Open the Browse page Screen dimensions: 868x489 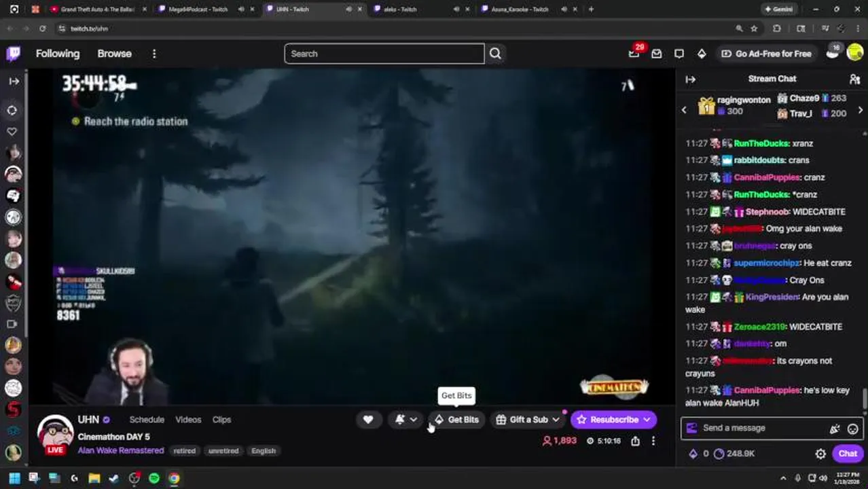(x=114, y=54)
